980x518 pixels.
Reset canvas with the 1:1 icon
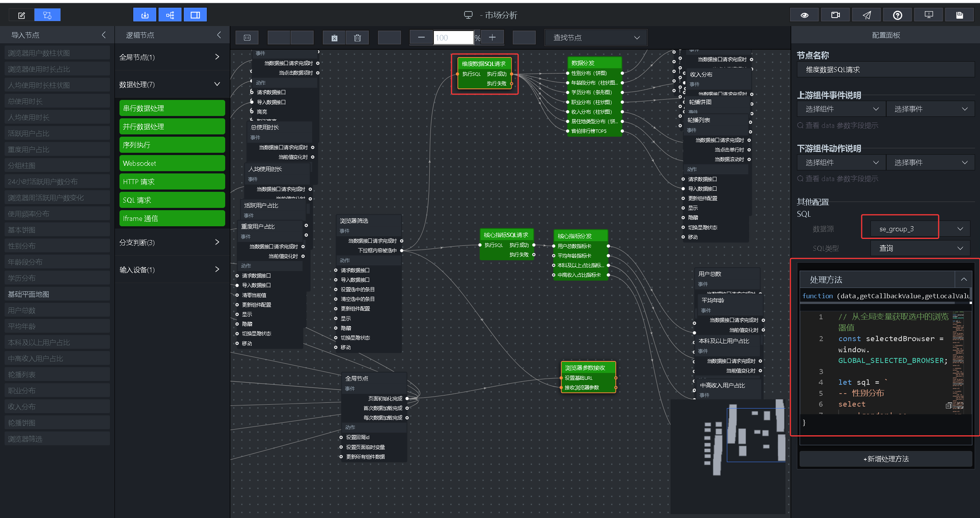click(247, 38)
